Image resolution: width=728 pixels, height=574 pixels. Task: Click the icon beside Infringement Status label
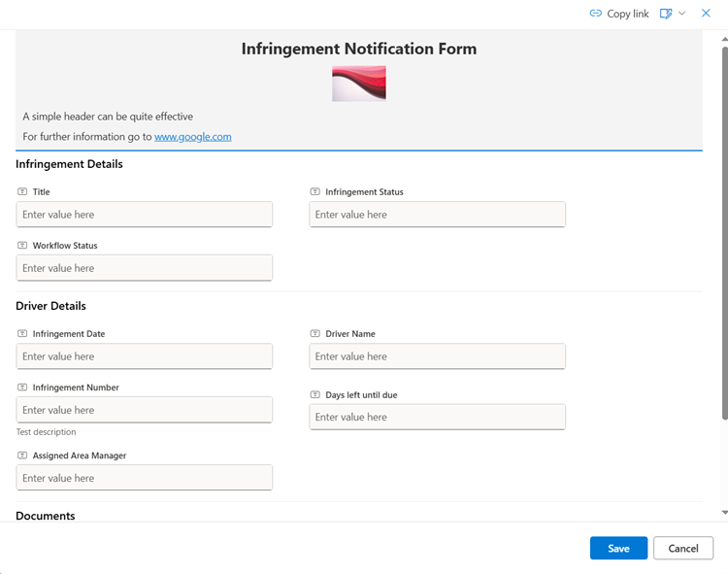pos(315,192)
